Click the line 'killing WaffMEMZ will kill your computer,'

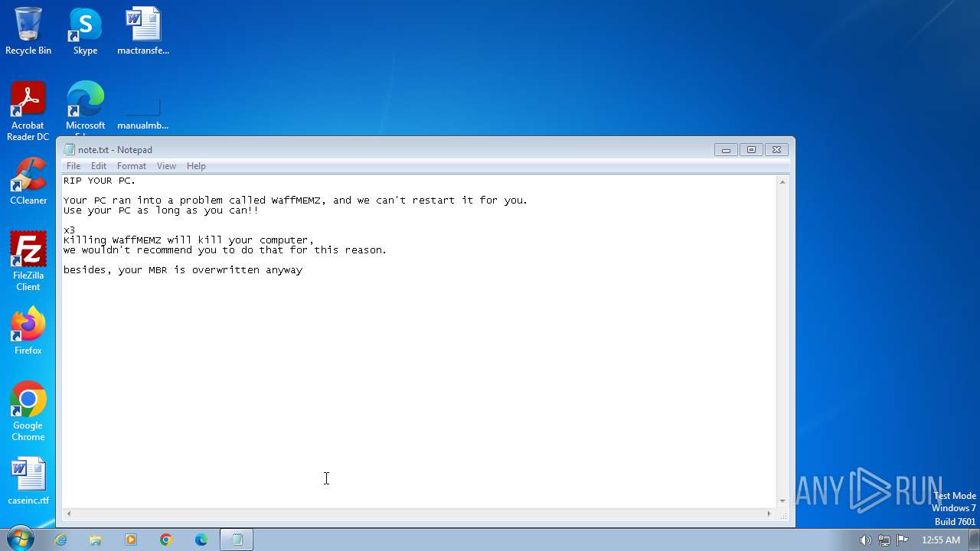[x=188, y=240]
